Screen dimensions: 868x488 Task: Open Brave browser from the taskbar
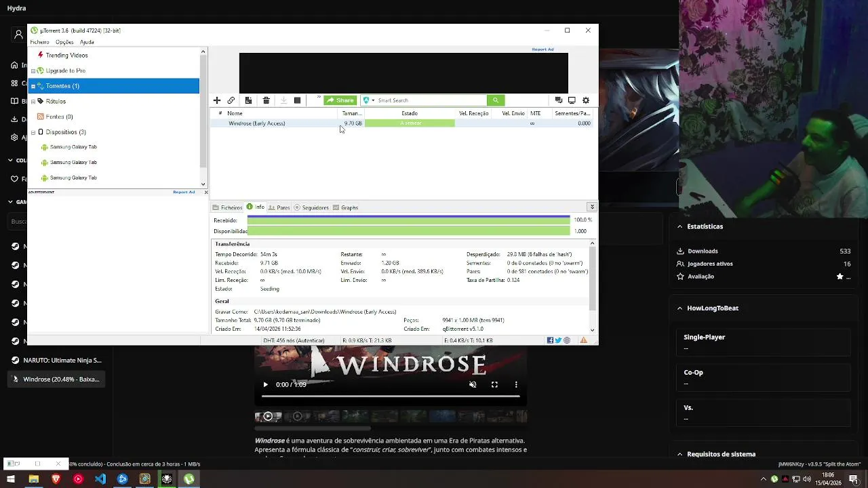[x=56, y=479]
